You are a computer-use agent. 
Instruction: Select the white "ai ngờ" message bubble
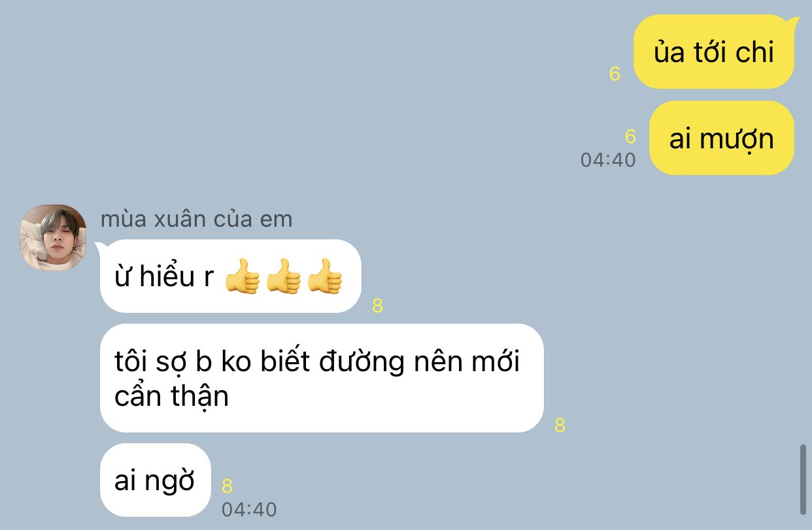(155, 480)
